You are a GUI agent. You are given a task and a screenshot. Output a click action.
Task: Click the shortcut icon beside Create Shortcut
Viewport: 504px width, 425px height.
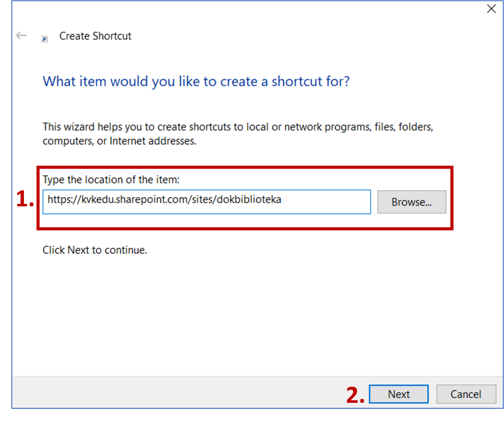44,38
